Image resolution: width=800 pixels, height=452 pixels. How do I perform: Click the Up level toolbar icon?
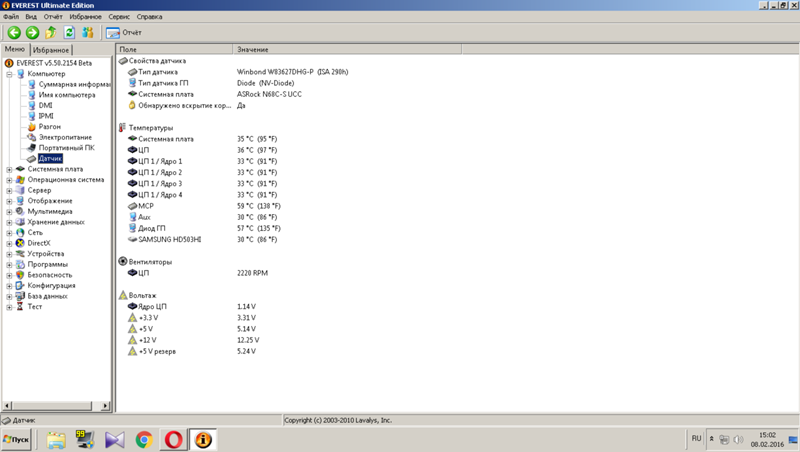[x=51, y=33]
